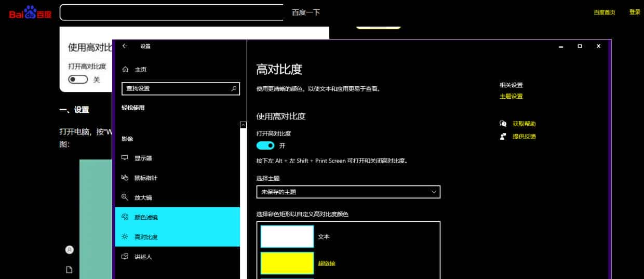This screenshot has width=644, height=279.
Task: Click the Baidu search input field
Action: pyautogui.click(x=171, y=12)
